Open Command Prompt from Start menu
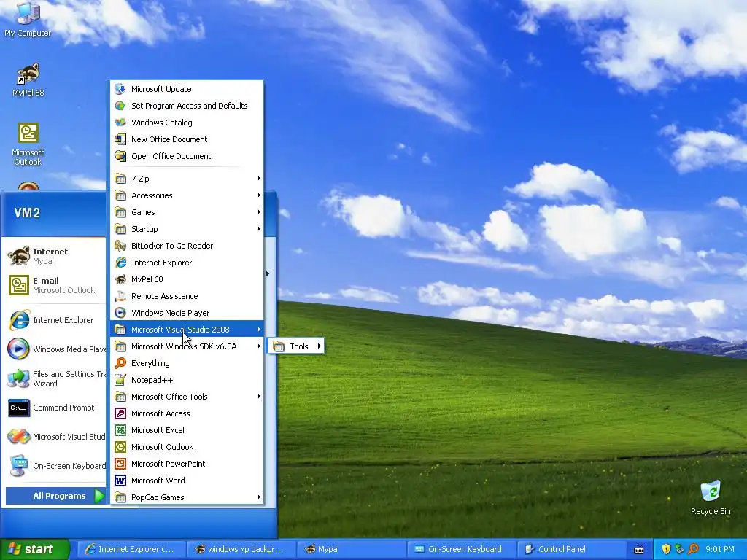The height and width of the screenshot is (560, 747). point(55,408)
